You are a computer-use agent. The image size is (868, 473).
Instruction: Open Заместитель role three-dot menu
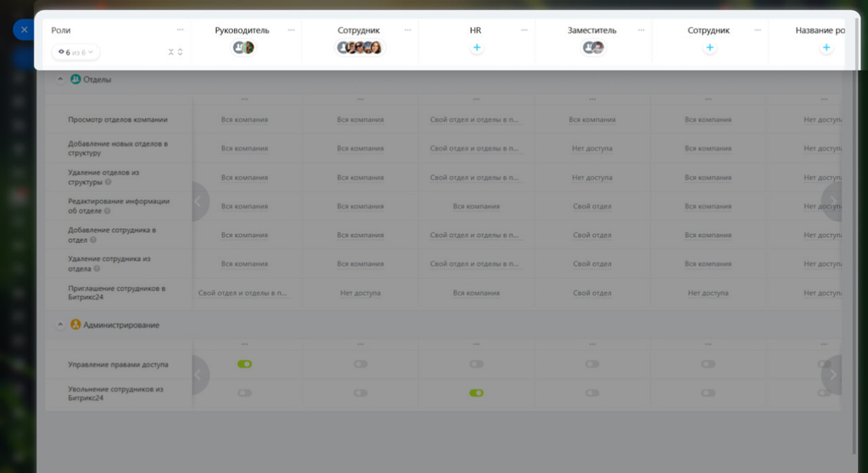pos(641,30)
